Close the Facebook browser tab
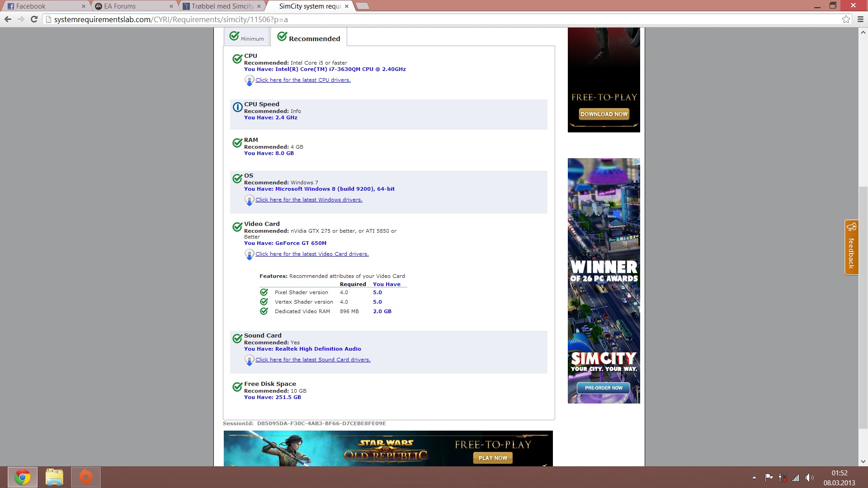This screenshot has height=488, width=868. point(83,6)
